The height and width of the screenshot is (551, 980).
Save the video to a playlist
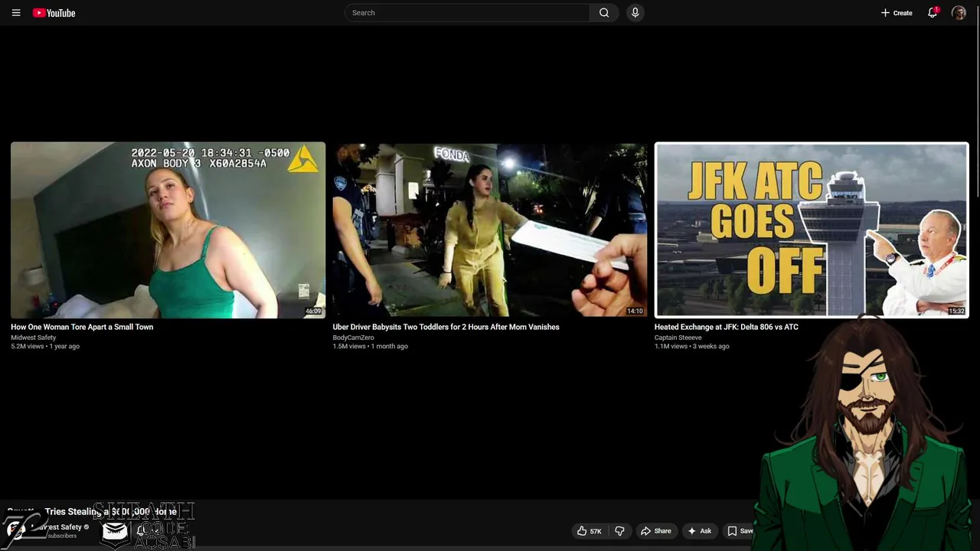[x=740, y=531]
